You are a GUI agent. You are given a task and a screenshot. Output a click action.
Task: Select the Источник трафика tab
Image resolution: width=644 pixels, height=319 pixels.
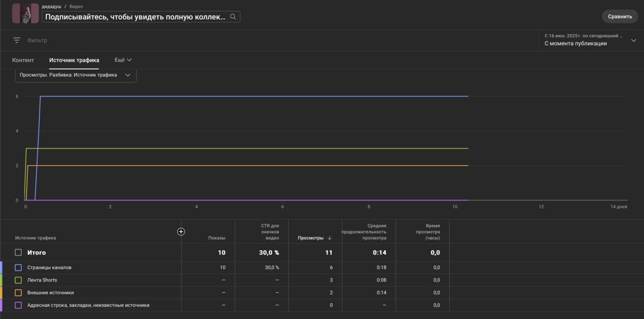(x=74, y=60)
